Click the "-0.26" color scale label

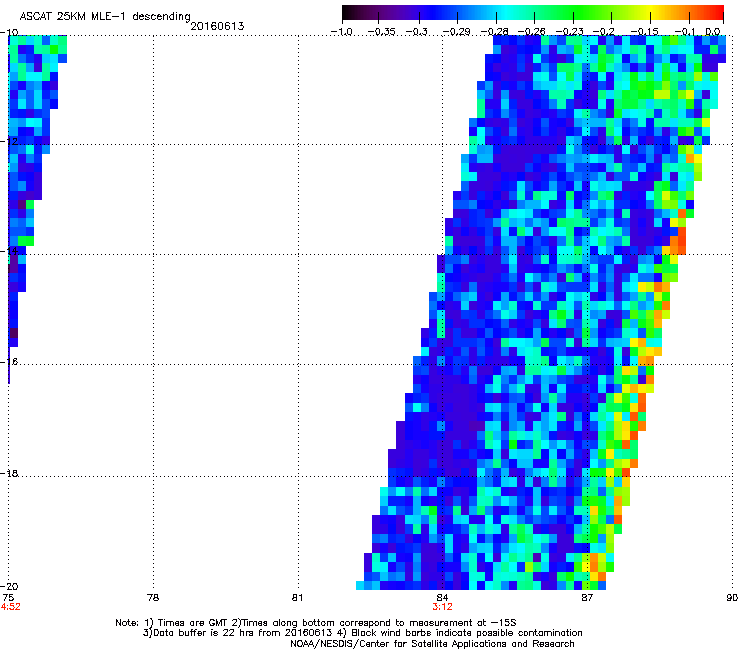(532, 32)
